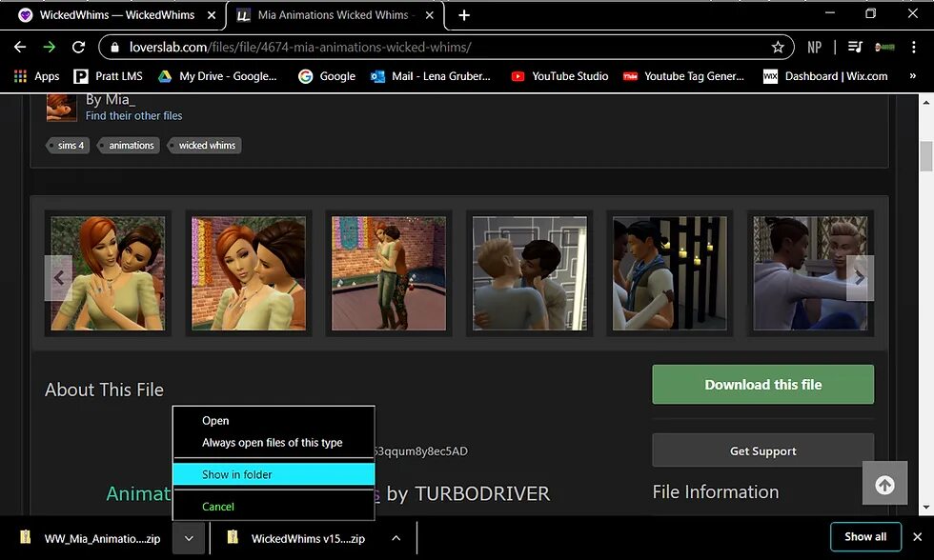
Task: Click the scrollbar down arrow
Action: [926, 508]
